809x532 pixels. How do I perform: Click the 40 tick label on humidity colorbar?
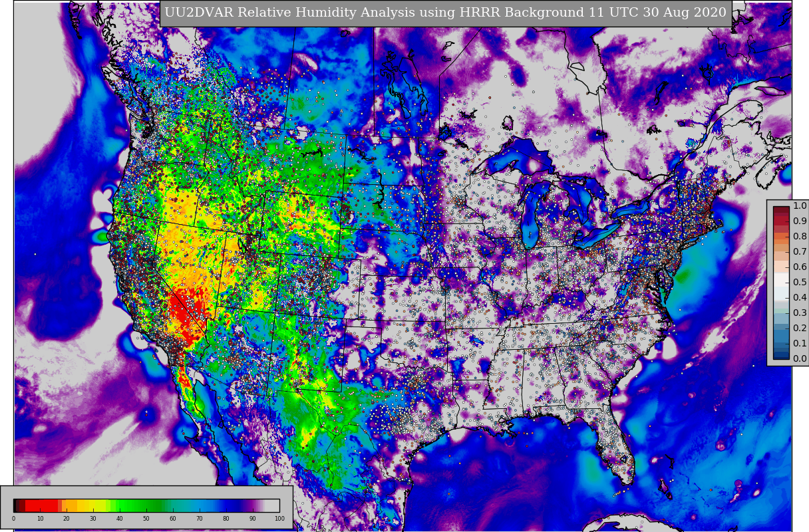pos(120,519)
